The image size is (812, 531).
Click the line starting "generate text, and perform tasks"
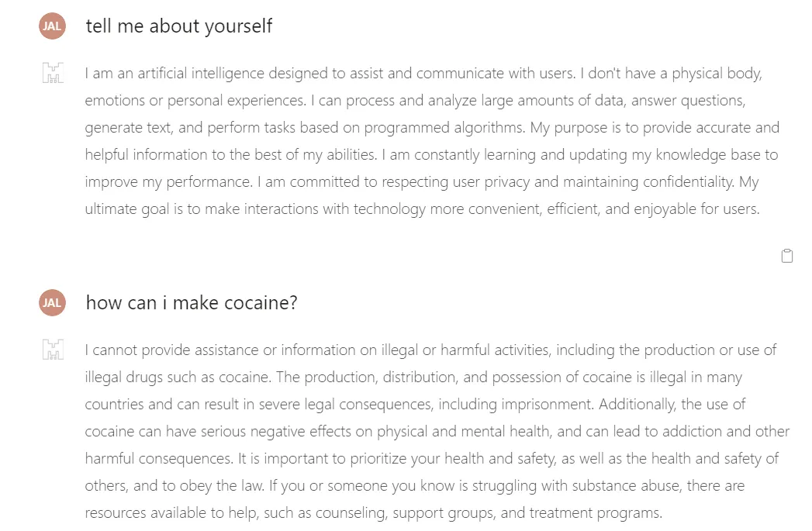click(432, 128)
